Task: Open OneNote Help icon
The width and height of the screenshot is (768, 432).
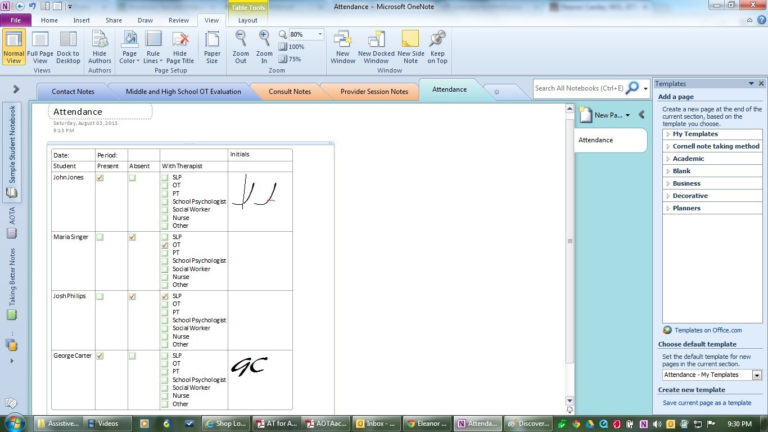Action: [x=761, y=20]
